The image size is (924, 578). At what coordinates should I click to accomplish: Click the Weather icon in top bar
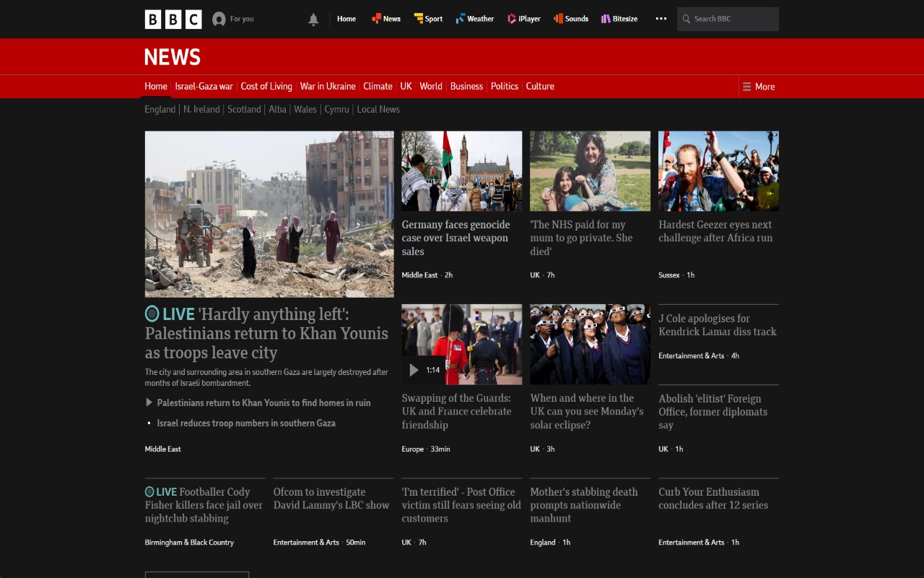[x=461, y=19]
